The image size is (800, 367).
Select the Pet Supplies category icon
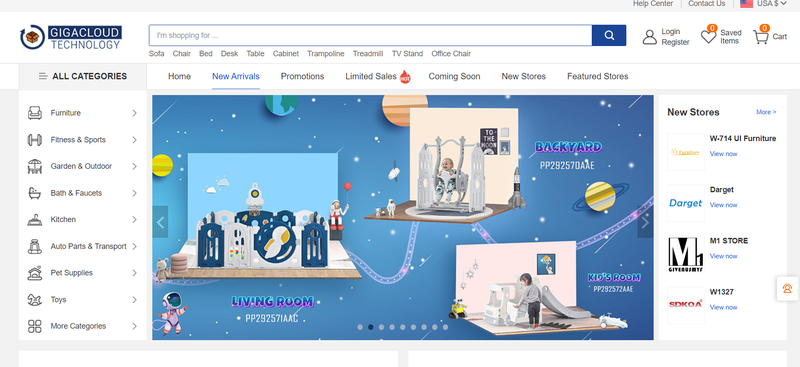[x=35, y=273]
